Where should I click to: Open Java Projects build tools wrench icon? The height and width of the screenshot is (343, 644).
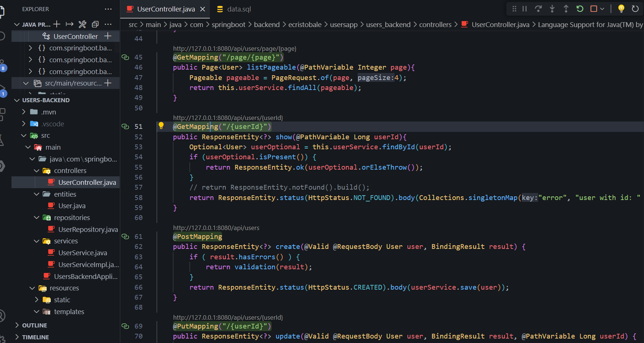tap(82, 24)
